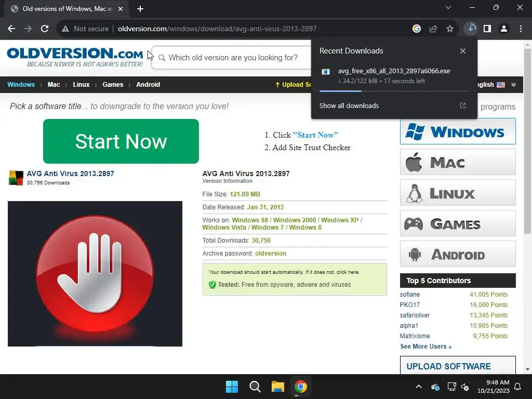Click Windows XP compatibility link

(340, 220)
